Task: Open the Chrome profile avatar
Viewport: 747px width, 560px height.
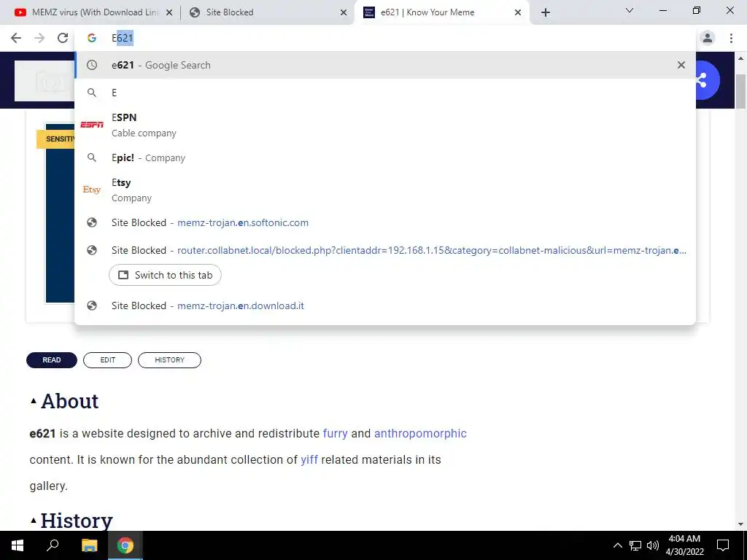Action: 708,38
